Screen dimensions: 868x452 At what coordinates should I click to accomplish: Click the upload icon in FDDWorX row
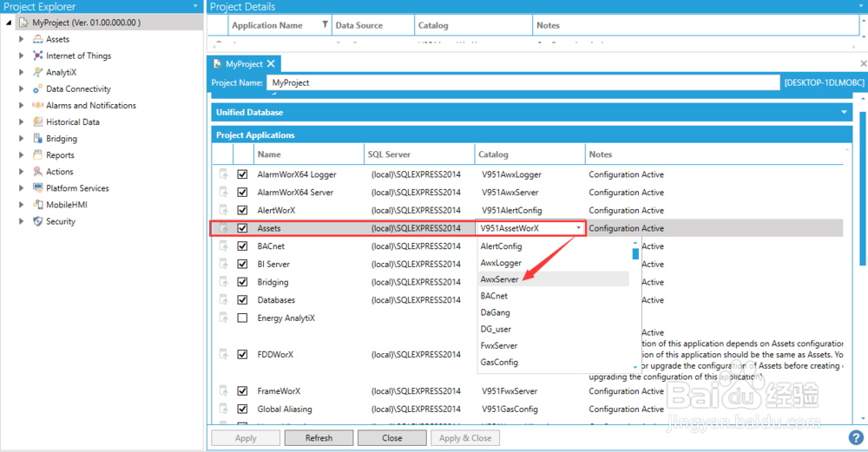(224, 354)
